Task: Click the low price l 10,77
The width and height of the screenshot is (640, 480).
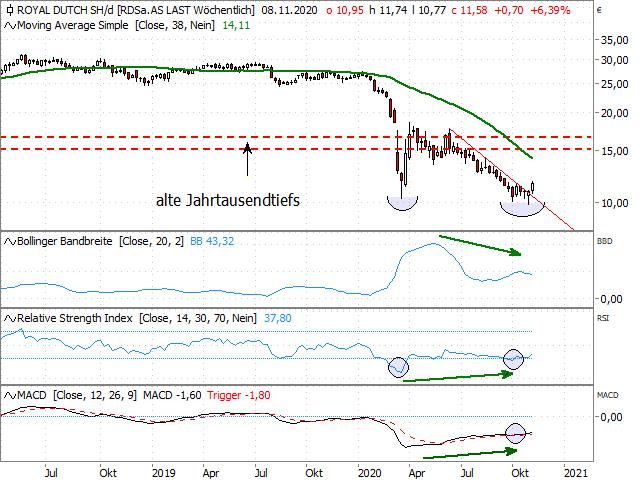Action: click(x=429, y=10)
